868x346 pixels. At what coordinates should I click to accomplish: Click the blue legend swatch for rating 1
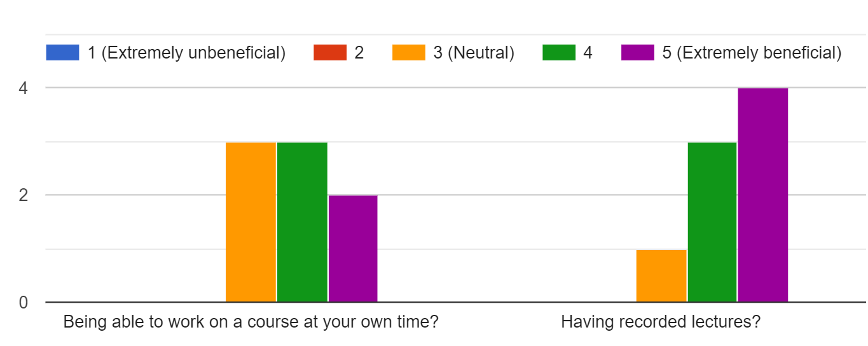62,53
